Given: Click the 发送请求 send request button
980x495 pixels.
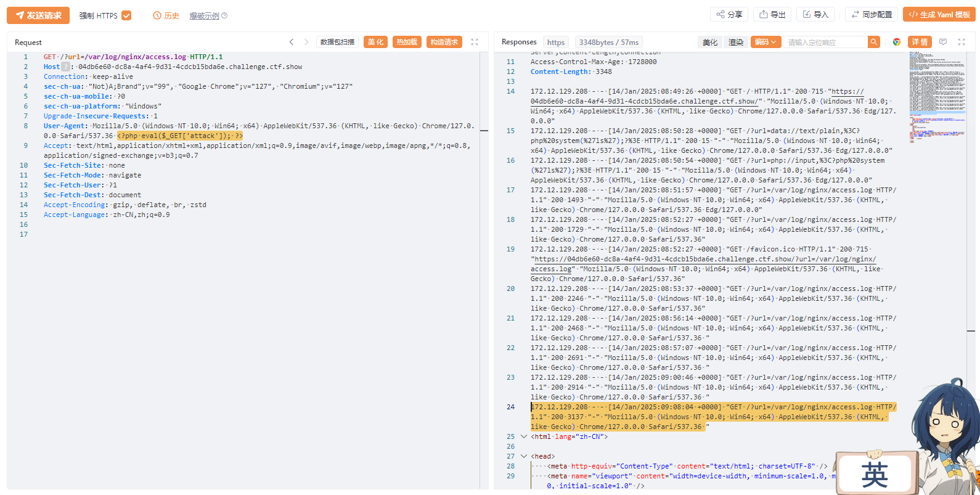Looking at the screenshot, I should click(x=38, y=15).
